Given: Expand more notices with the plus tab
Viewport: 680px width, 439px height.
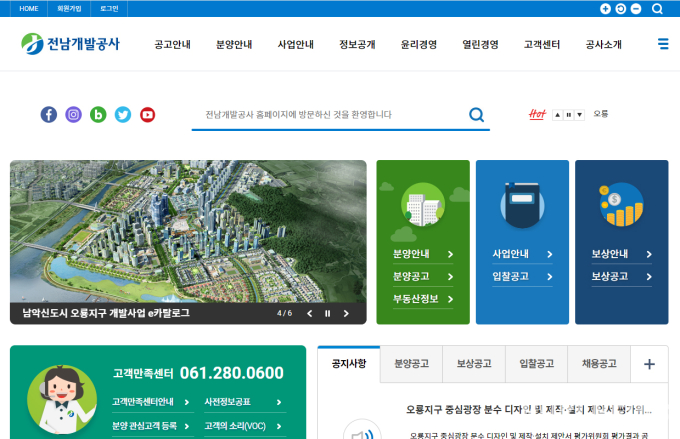Looking at the screenshot, I should [x=649, y=364].
